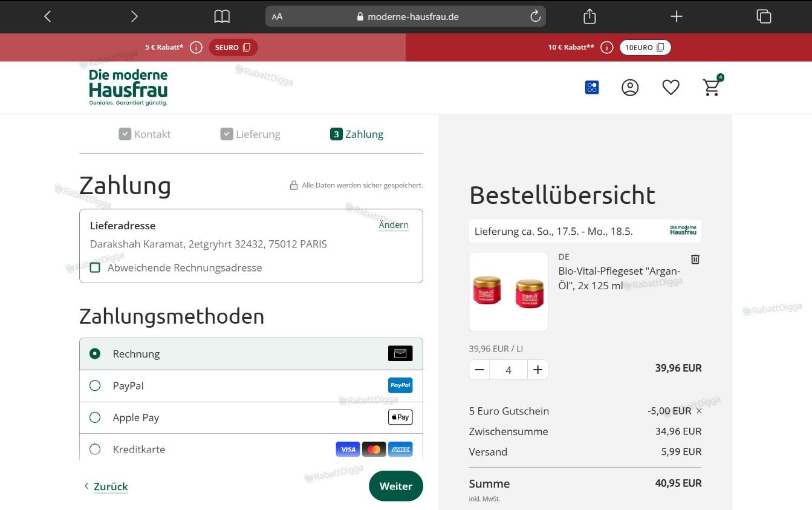This screenshot has width=812, height=510.
Task: Open the wishlist heart icon
Action: pyautogui.click(x=671, y=88)
